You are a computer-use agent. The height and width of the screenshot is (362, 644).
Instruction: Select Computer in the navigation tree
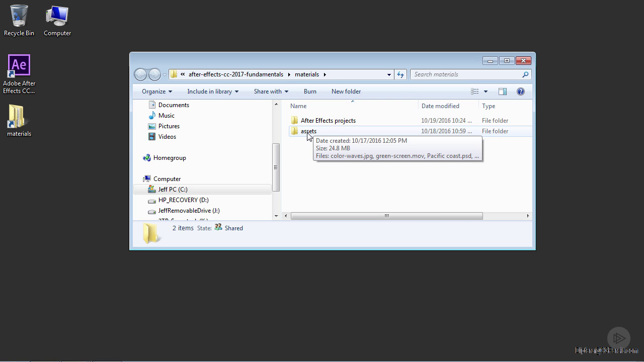[167, 179]
